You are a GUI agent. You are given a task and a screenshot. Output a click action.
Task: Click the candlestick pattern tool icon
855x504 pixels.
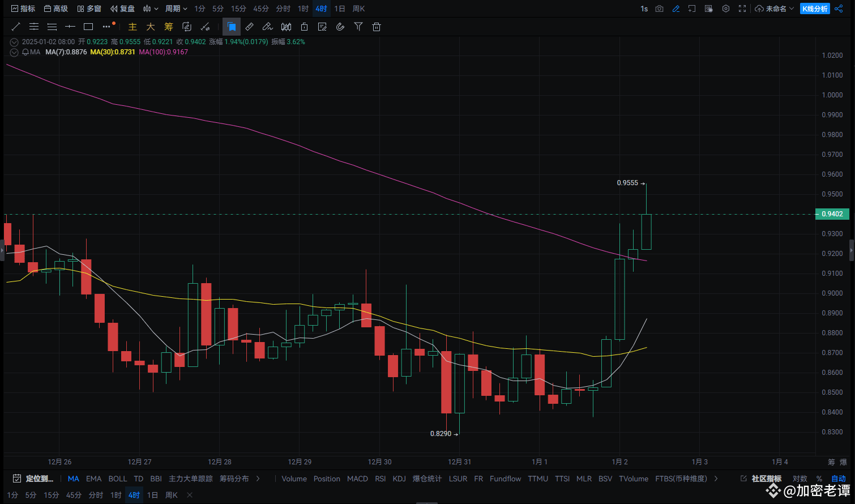point(286,27)
